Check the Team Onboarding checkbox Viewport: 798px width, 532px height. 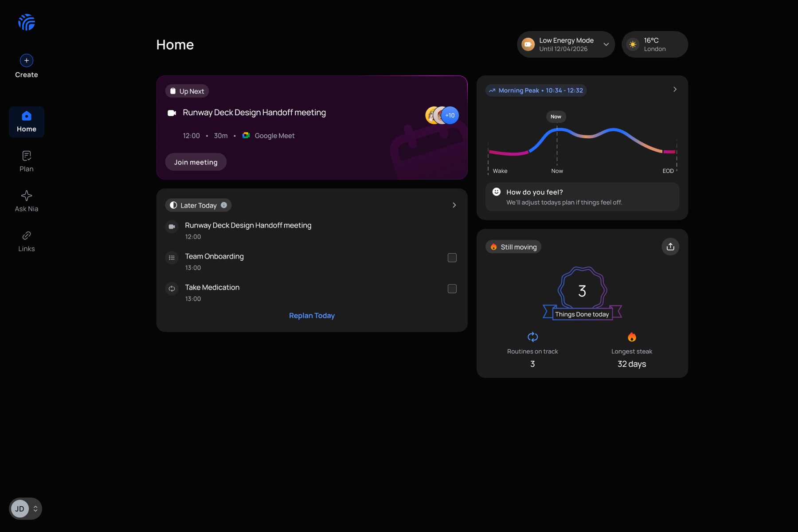pyautogui.click(x=452, y=258)
